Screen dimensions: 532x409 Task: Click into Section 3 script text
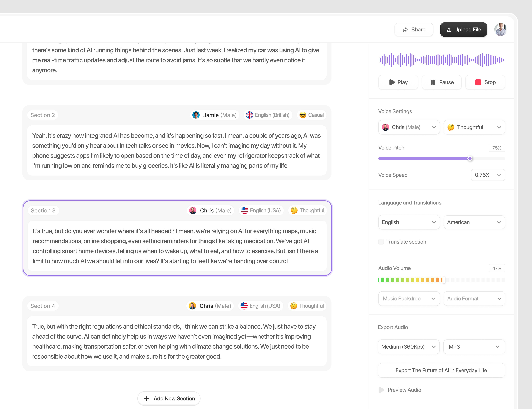click(x=177, y=246)
